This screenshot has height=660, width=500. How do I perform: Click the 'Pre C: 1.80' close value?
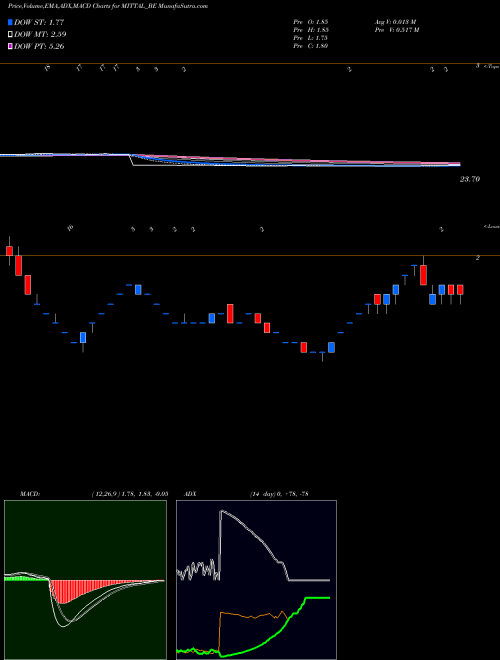tap(311, 46)
